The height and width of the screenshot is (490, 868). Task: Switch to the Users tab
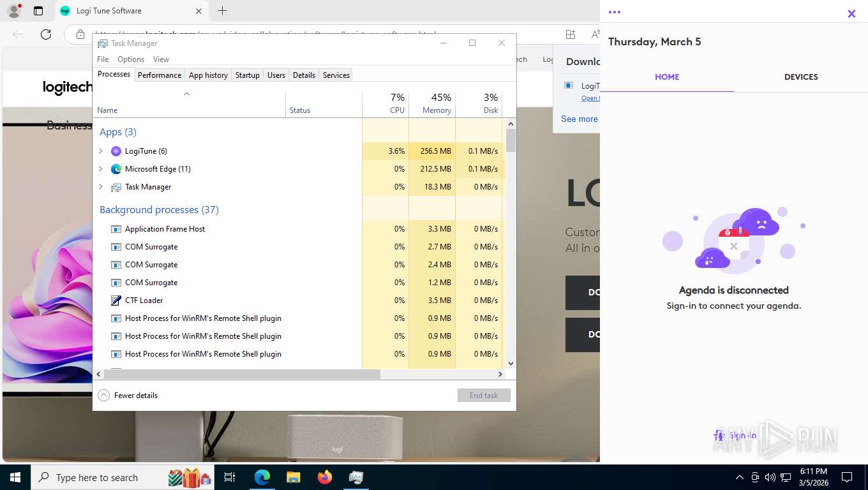[276, 75]
